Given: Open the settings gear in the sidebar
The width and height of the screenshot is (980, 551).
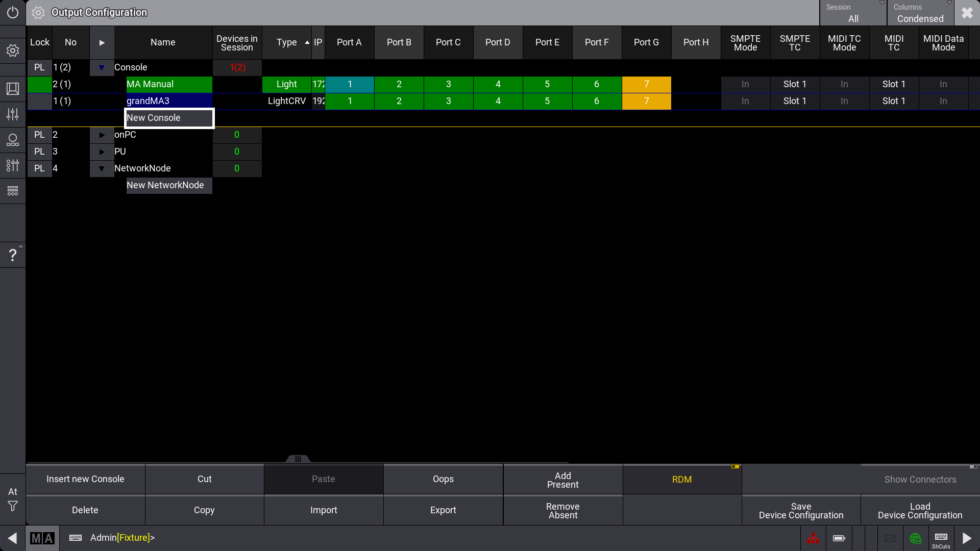Looking at the screenshot, I should click(12, 50).
